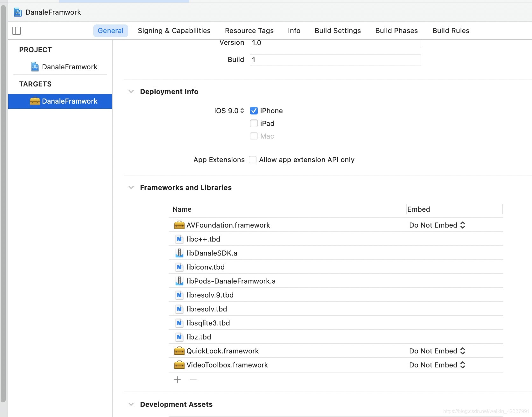
Task: Select the libPods-DanaleFramwork.a row name
Action: click(x=231, y=281)
